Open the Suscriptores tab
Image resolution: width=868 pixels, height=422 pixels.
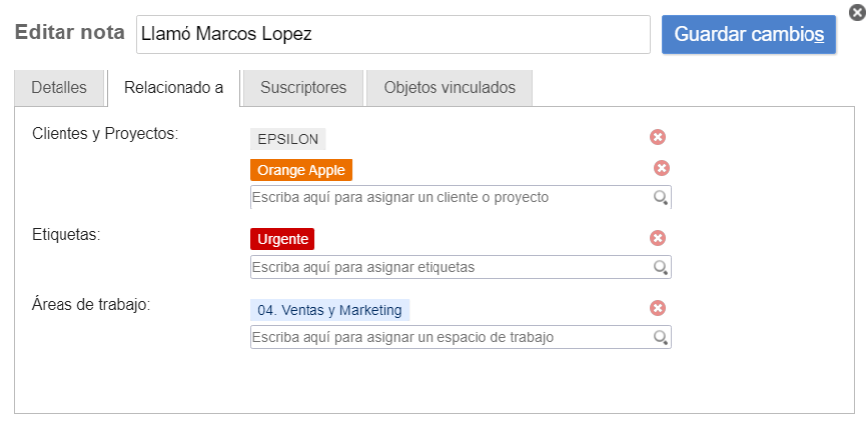pos(304,88)
